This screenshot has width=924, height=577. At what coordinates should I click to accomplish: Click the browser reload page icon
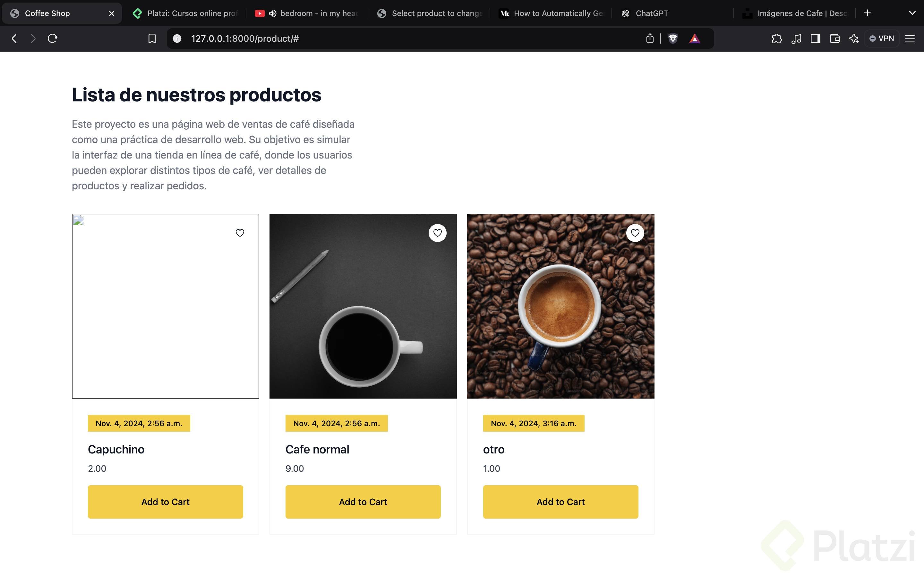pyautogui.click(x=53, y=39)
